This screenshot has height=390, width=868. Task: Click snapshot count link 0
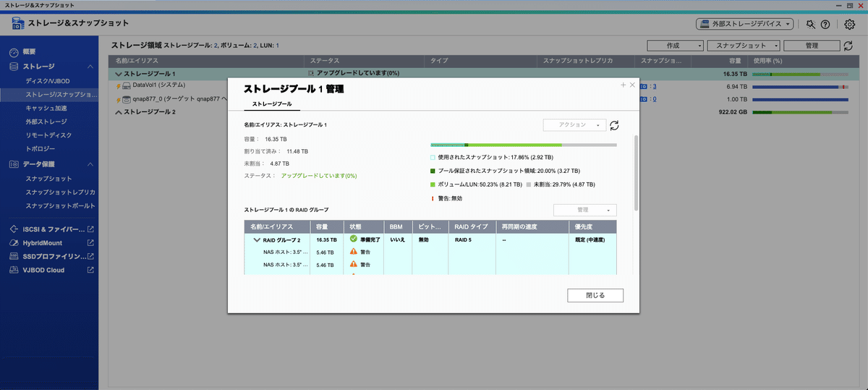coord(655,99)
